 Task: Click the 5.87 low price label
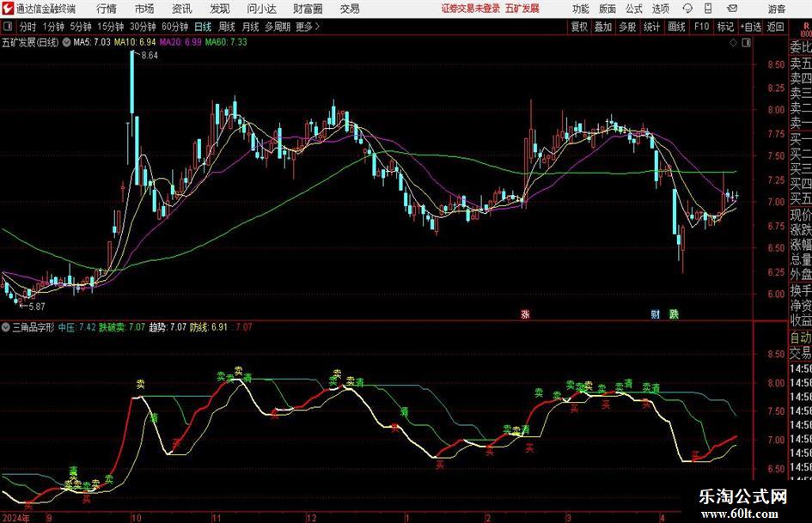tap(36, 307)
